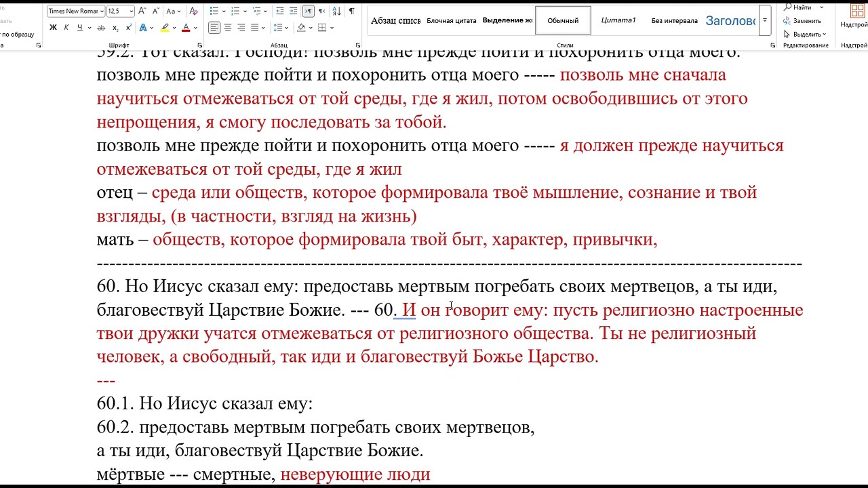
Task: Toggle strikethrough formatting
Action: 101,28
